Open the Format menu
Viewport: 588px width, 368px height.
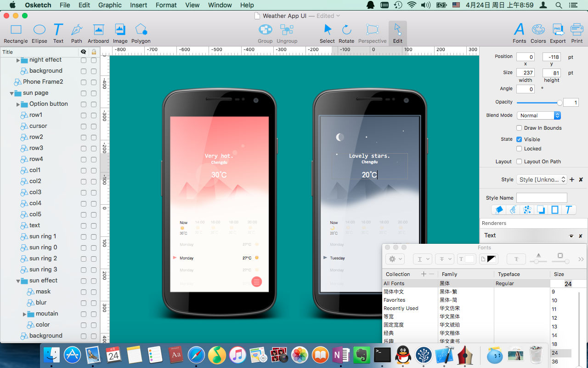[166, 5]
